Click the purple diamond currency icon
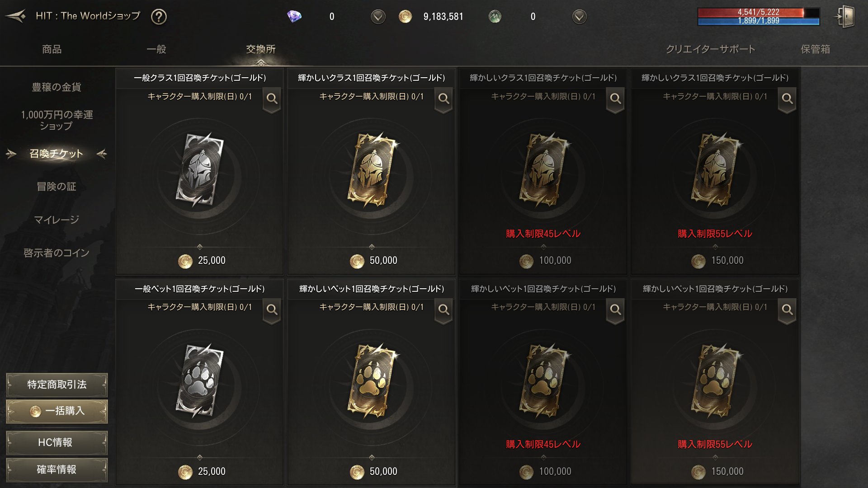Screen dimensions: 868x488 (x=294, y=17)
